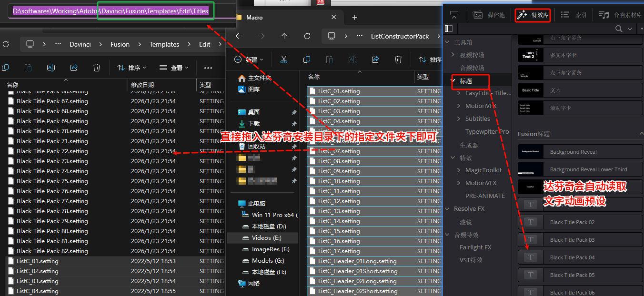Select Black Title Pack 05 preset
Viewport: 644px width, 296px height.
click(580, 275)
